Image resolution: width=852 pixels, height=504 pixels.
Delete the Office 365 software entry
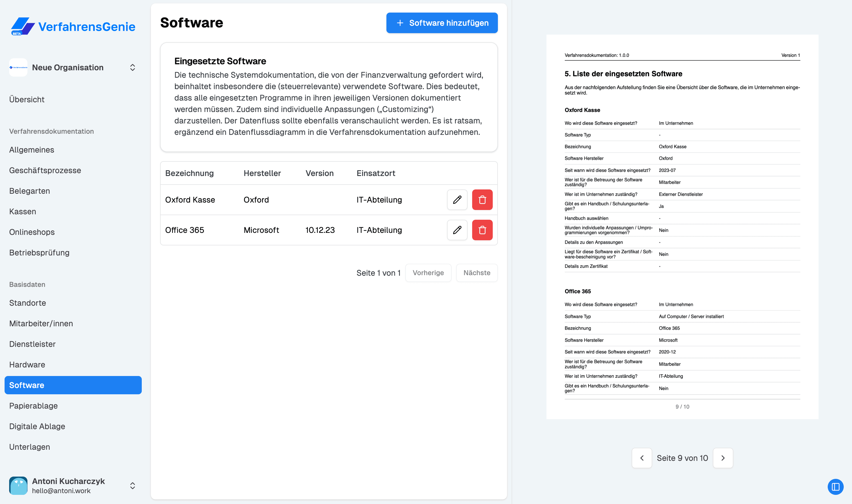[482, 230]
